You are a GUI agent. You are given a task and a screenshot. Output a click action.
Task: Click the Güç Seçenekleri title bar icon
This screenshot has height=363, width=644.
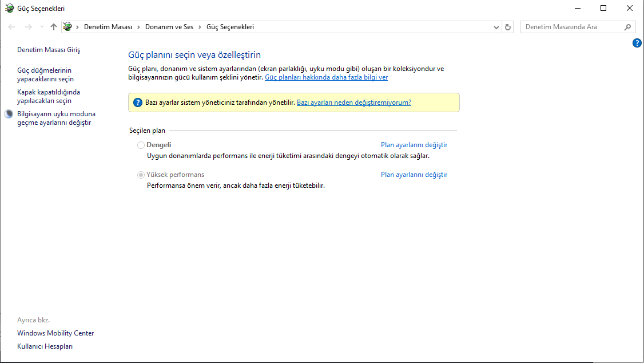(x=9, y=8)
